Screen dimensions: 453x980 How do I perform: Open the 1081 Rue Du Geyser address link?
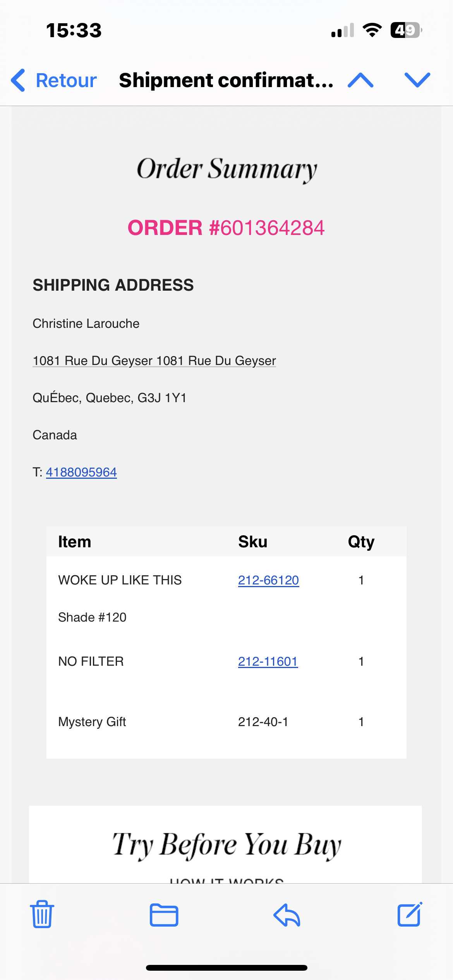point(154,361)
